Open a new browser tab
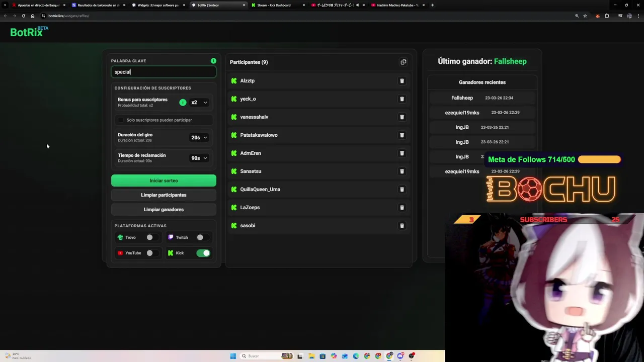Viewport: 644px width, 362px height. (x=433, y=5)
